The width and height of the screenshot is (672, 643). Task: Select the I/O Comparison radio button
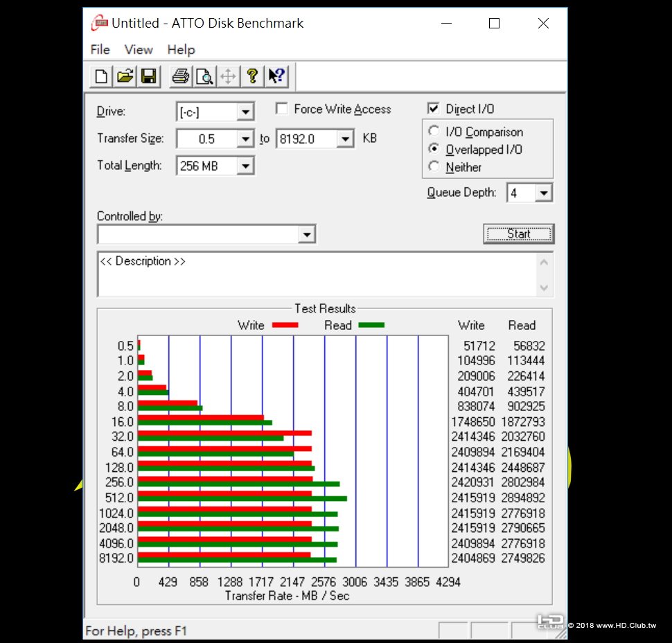tap(434, 131)
